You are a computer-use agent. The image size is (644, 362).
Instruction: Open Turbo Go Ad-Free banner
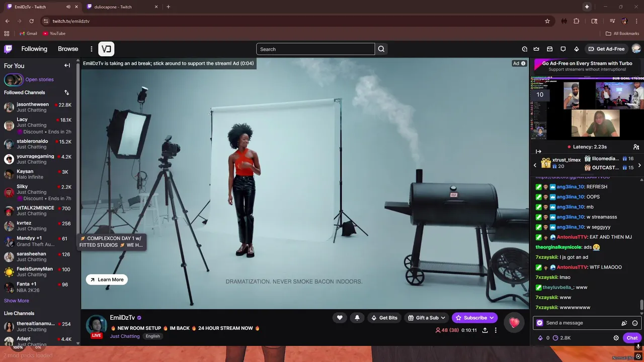(x=587, y=66)
